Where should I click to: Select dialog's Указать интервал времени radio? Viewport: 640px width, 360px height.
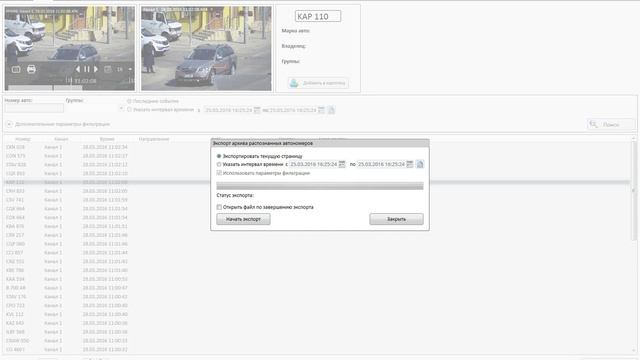pos(219,164)
